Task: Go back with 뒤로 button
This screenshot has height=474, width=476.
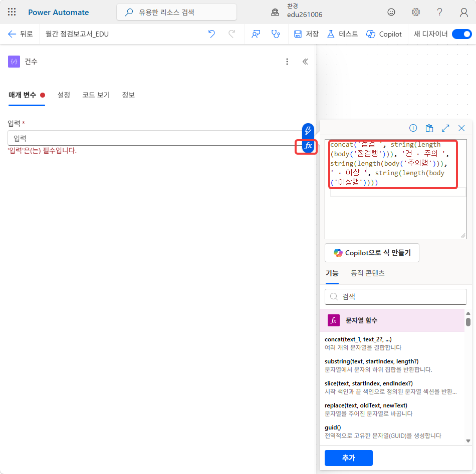Action: coord(21,34)
